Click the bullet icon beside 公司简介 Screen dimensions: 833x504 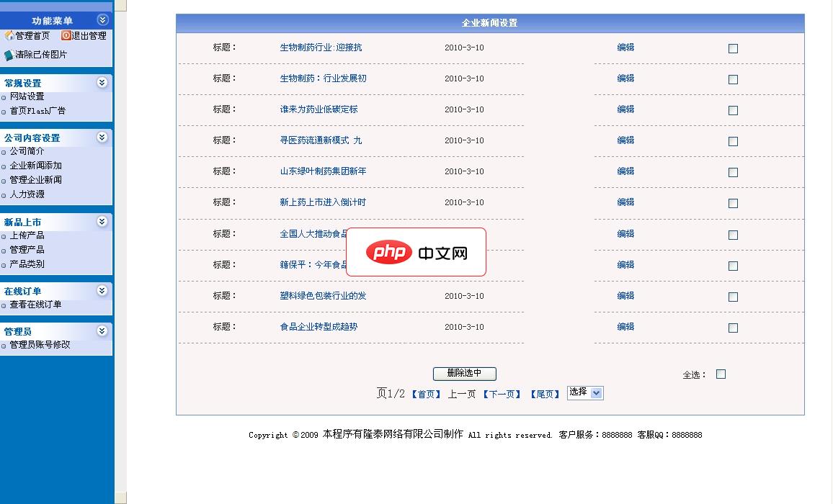point(4,152)
